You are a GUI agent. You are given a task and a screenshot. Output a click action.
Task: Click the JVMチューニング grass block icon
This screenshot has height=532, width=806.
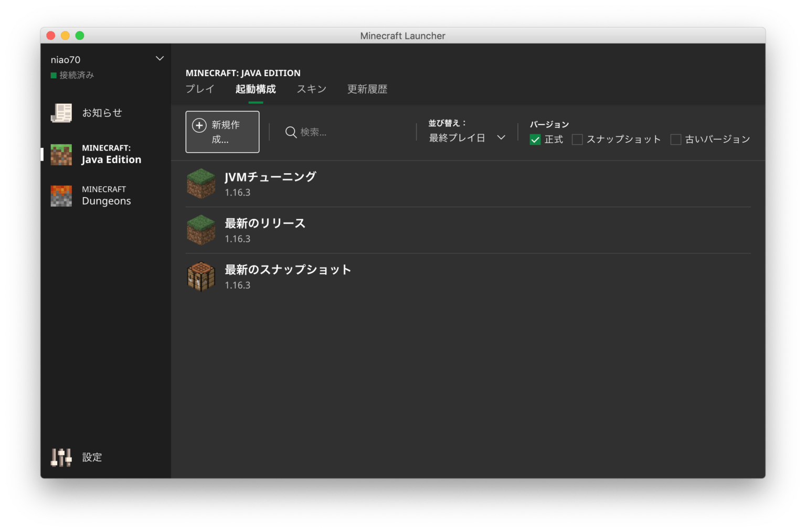(x=201, y=184)
